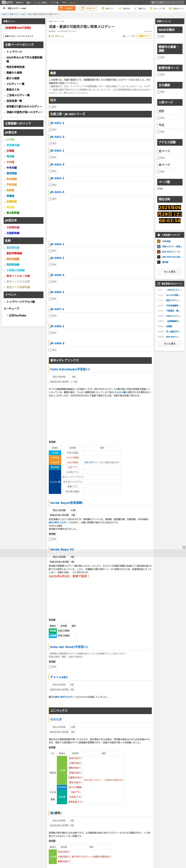Expand the JR-SH2-3 section
The width and height of the screenshot is (186, 868).
pos(50,171)
